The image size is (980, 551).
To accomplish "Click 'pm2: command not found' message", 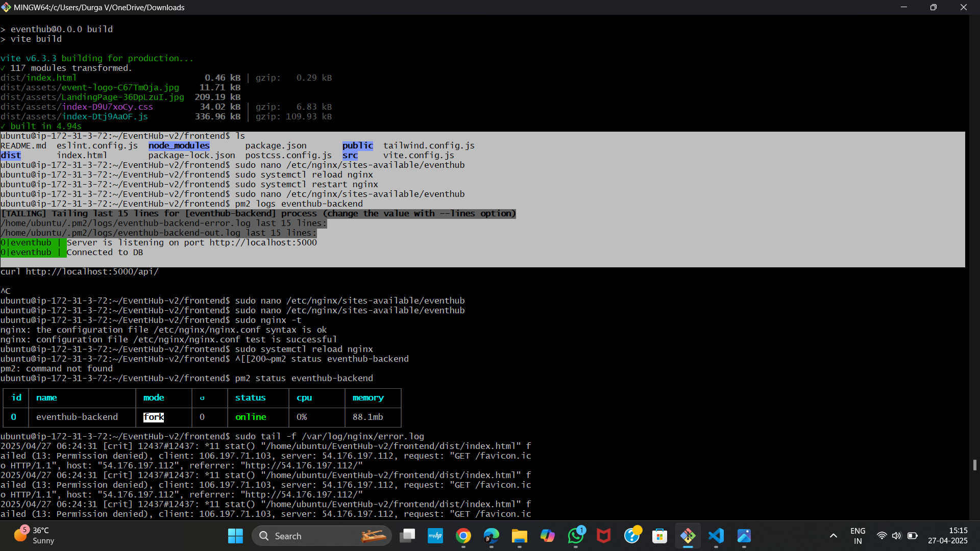I will [x=57, y=368].
